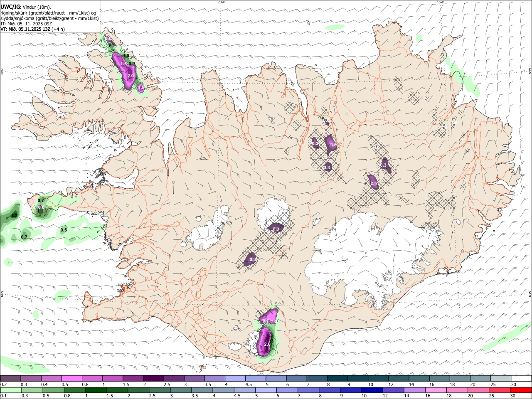Viewport: 532px width, 399px height.
Task: Pick the palest green rain swatch at 0.1
Action: 11,390
